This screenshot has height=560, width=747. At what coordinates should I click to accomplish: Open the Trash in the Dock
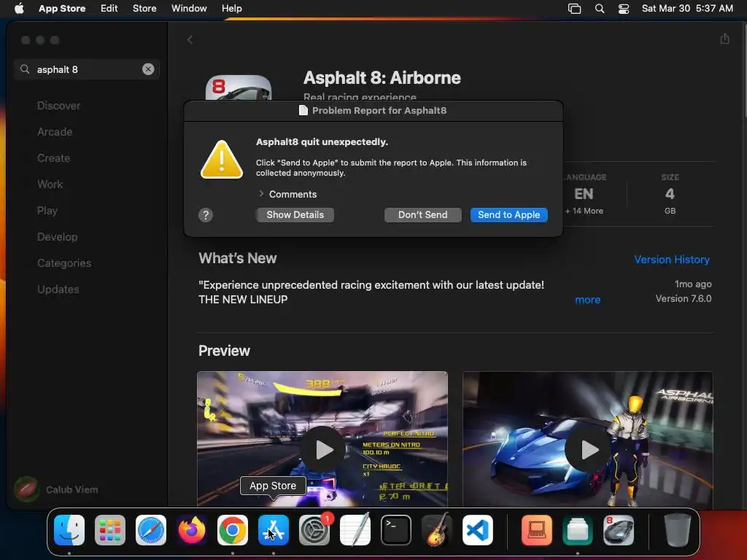click(x=678, y=530)
